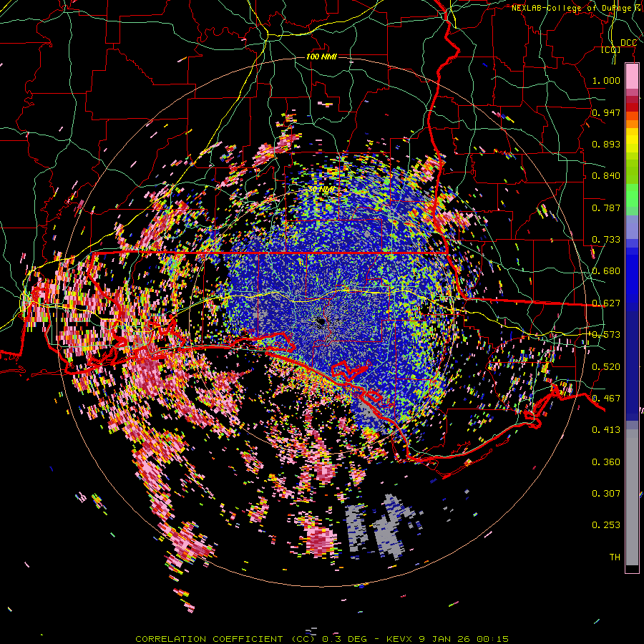Click the black radar site marker at center
The image size is (644, 644).
click(x=321, y=322)
